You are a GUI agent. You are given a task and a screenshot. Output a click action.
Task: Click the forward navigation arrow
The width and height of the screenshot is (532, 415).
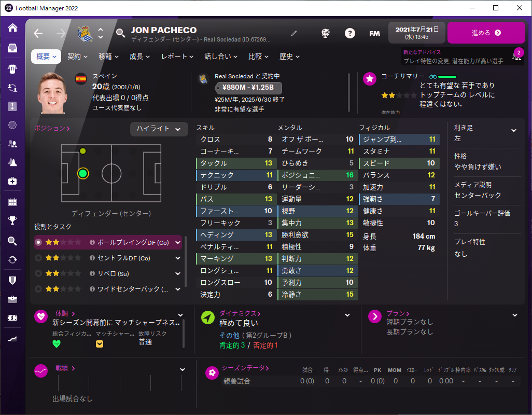click(x=61, y=33)
